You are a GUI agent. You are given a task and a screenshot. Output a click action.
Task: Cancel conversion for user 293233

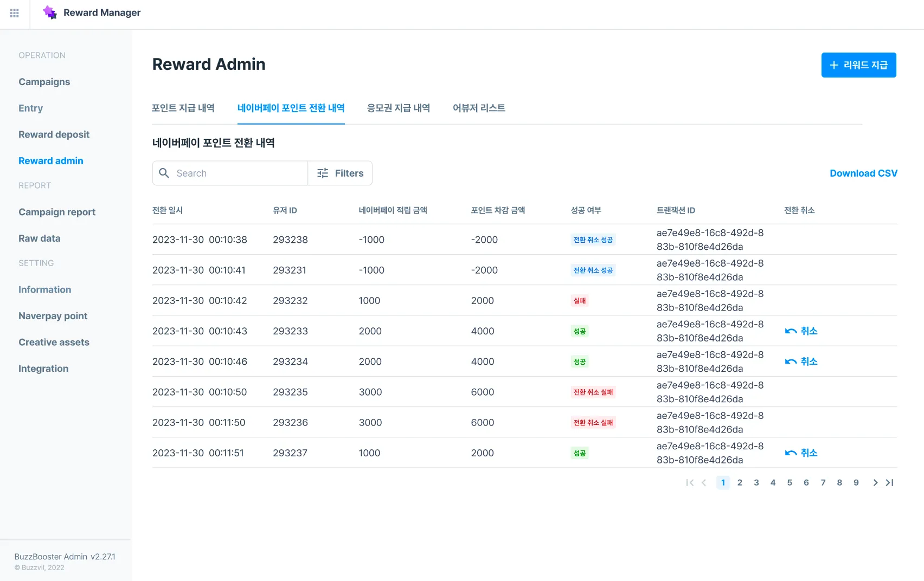(801, 331)
